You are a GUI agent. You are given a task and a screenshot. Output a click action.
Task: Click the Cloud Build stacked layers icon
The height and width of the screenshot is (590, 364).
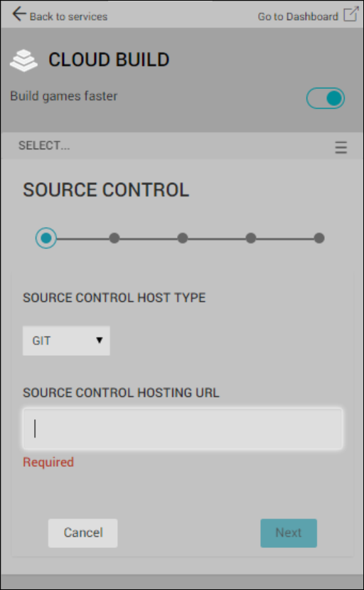pyautogui.click(x=23, y=60)
